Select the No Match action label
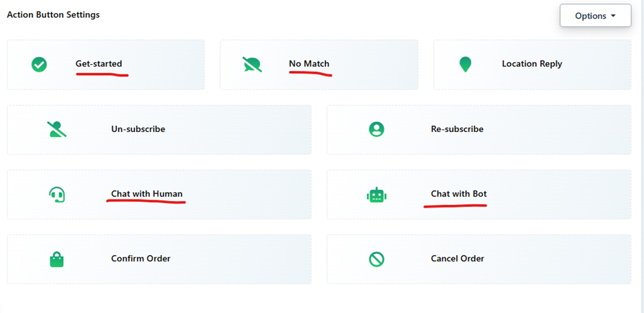 309,64
